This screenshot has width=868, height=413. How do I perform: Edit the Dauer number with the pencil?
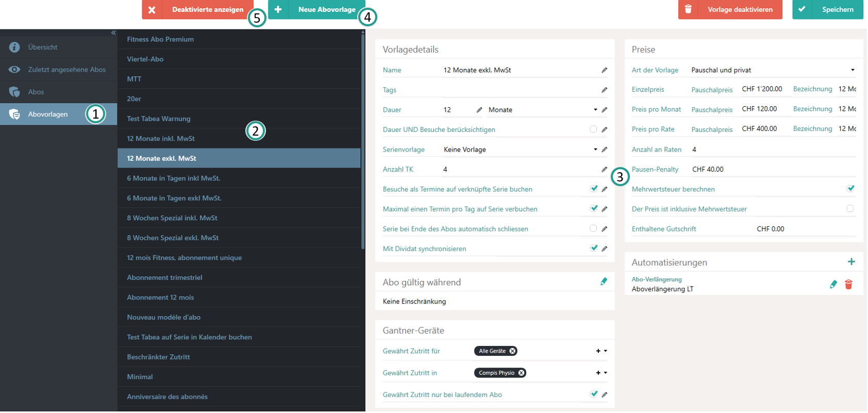pos(479,110)
